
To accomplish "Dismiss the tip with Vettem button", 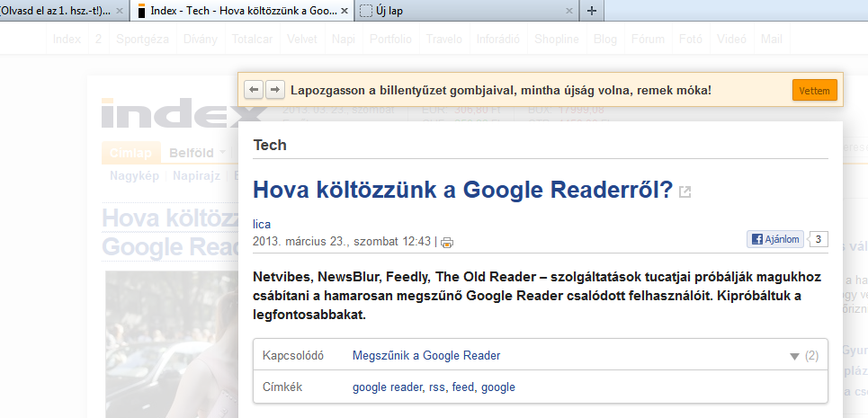I will coord(814,90).
